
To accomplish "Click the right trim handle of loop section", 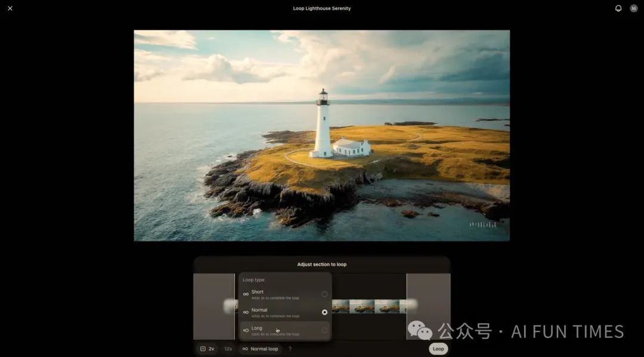I will 407,306.
